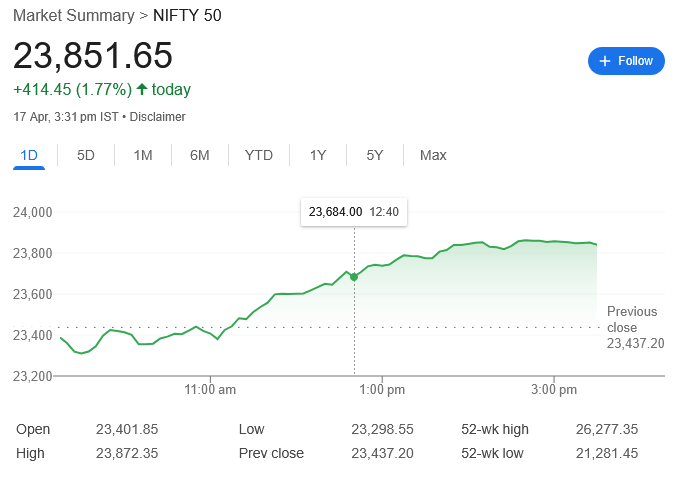
Task: Open the Market Summary breadcrumb link
Action: pos(73,15)
